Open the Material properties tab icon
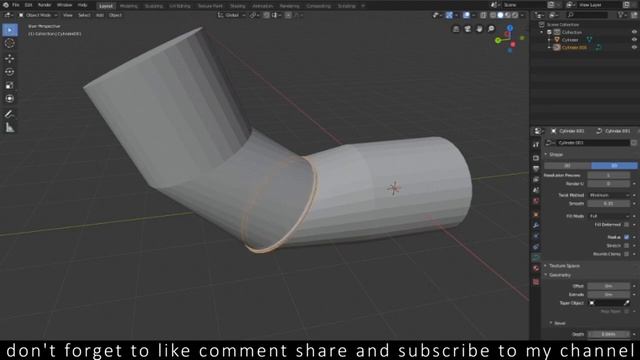This screenshot has width=640, height=360. coord(536,269)
